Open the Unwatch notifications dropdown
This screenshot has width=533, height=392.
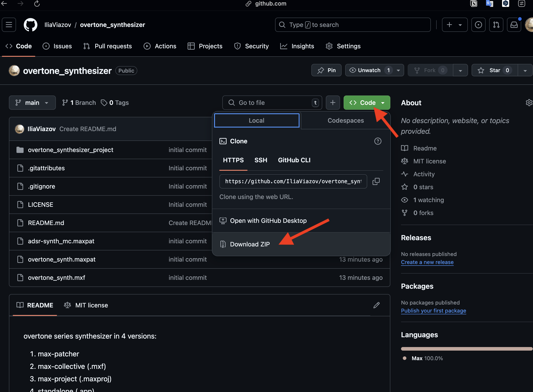pyautogui.click(x=374, y=70)
